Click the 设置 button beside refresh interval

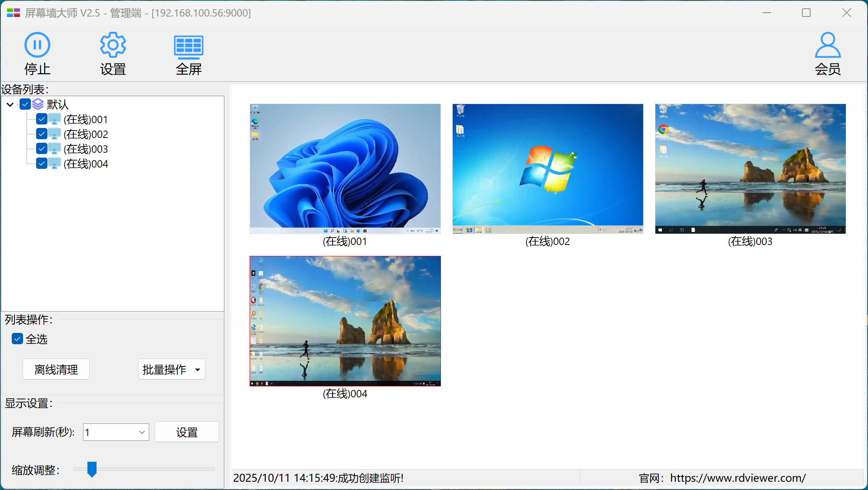(x=187, y=432)
